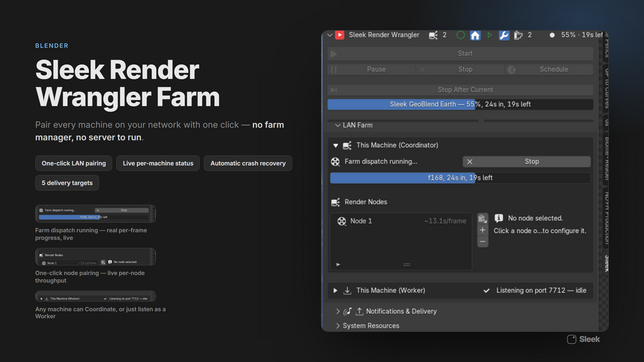Viewport: 644px width, 362px height.
Task: Collapse This Machine (Coordinator) disclosure triangle
Action: pos(336,145)
